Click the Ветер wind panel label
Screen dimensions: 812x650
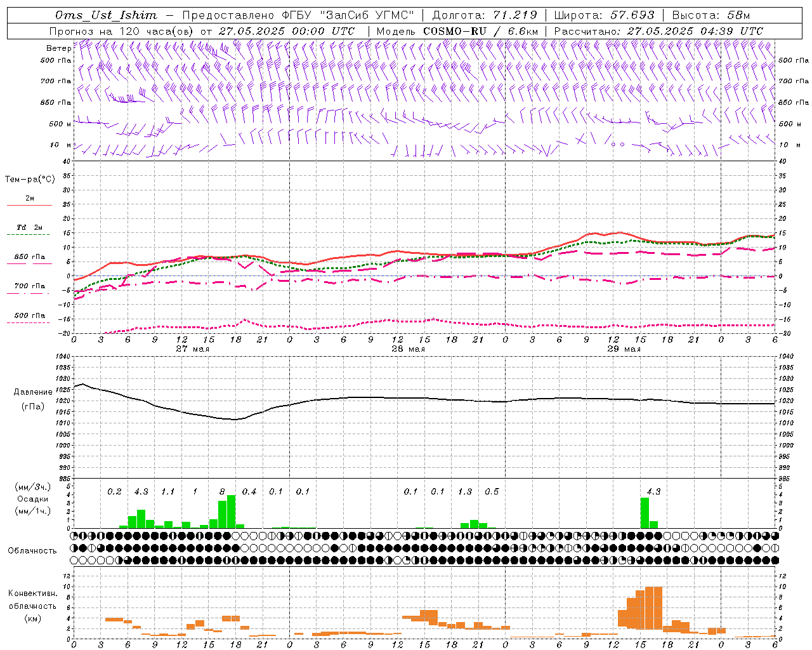point(58,48)
